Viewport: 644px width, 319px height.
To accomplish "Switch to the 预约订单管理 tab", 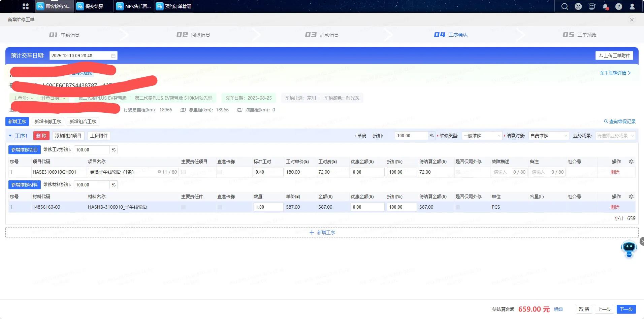I will (x=174, y=6).
